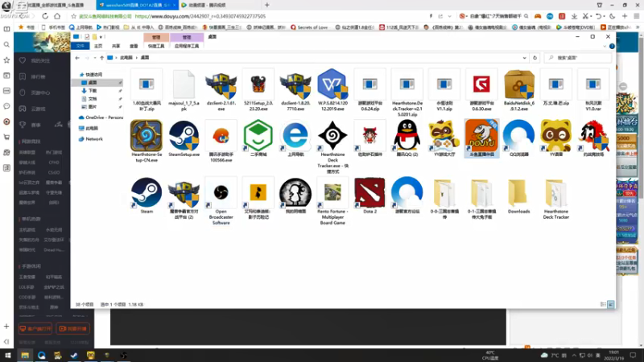Select Quick access in navigation pane
This screenshot has width=644, height=362.
[x=93, y=75]
